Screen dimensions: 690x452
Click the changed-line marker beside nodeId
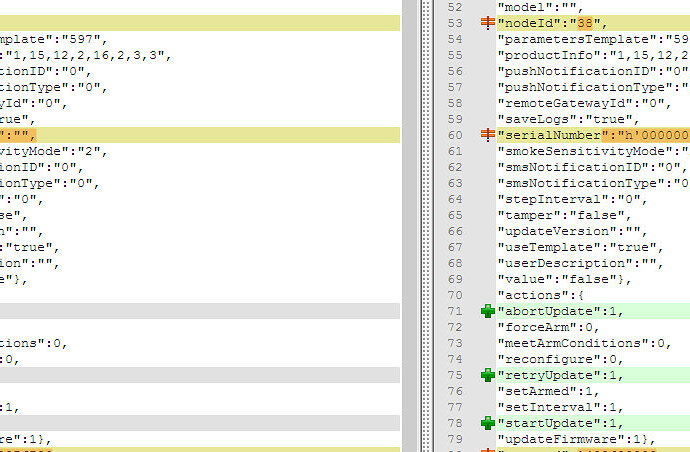coord(487,23)
